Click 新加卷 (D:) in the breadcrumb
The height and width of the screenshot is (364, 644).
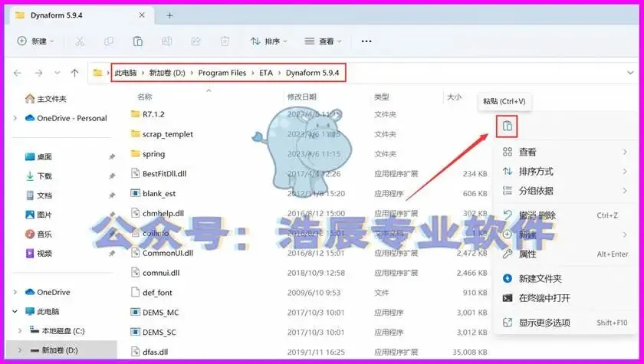167,73
